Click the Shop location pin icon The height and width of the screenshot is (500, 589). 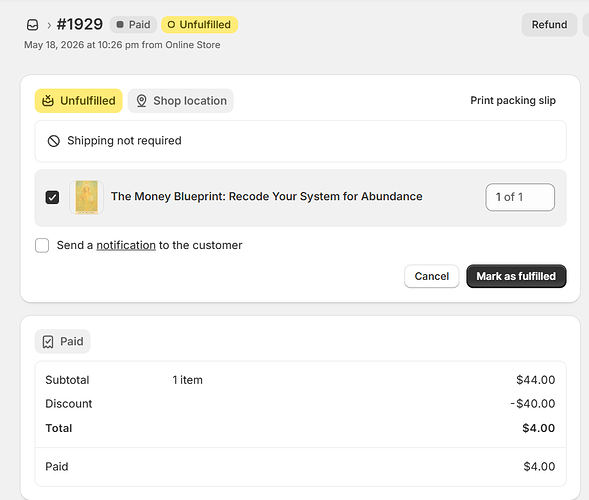point(141,101)
